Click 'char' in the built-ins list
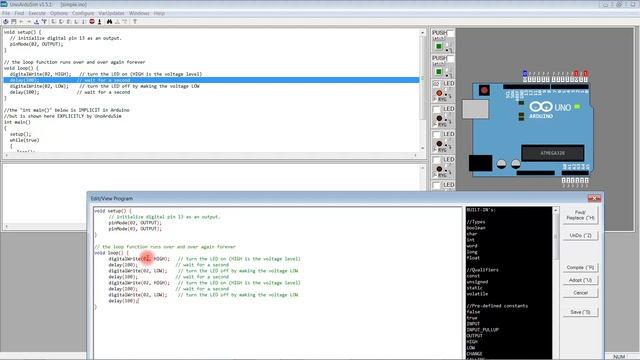Viewport: 640px width, 360px height. pyautogui.click(x=472, y=234)
